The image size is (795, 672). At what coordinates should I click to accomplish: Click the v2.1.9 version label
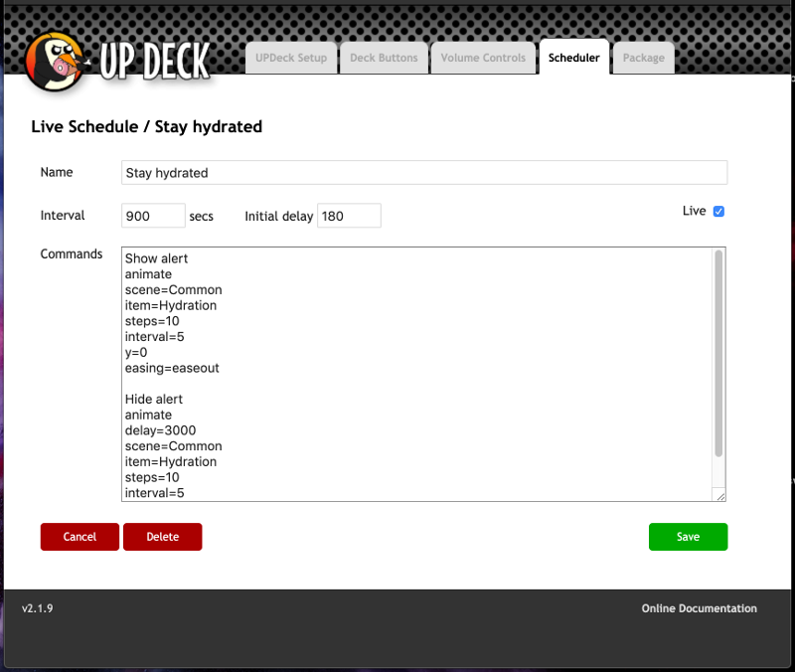click(x=38, y=608)
